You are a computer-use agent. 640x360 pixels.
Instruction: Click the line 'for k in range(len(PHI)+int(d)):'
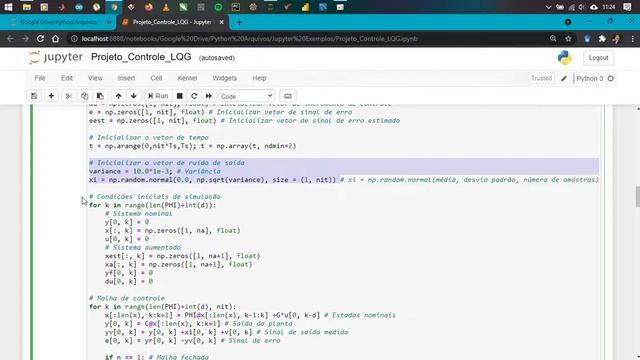[x=153, y=205]
